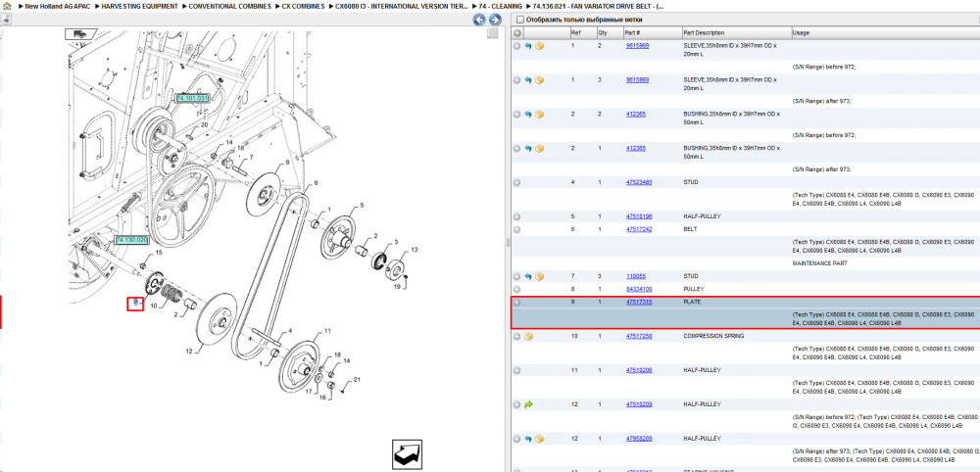980x472 pixels.
Task: Click the box icon for BUSHING qty 1 row
Action: pyautogui.click(x=539, y=149)
